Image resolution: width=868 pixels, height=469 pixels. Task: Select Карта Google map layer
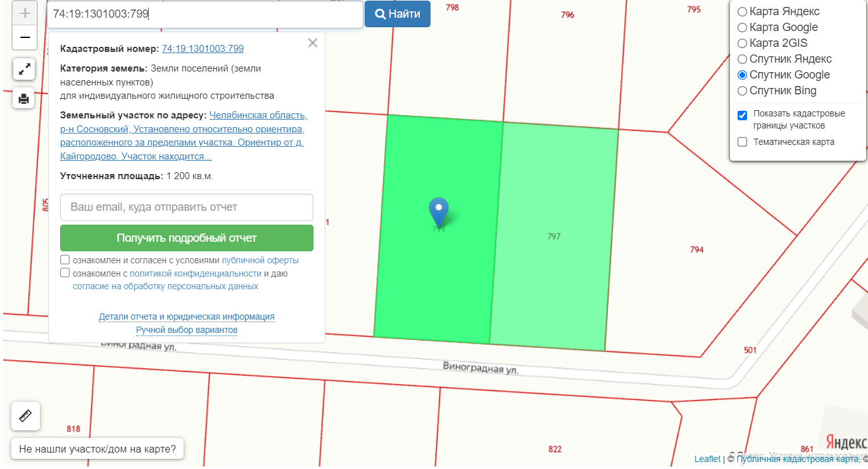point(742,27)
